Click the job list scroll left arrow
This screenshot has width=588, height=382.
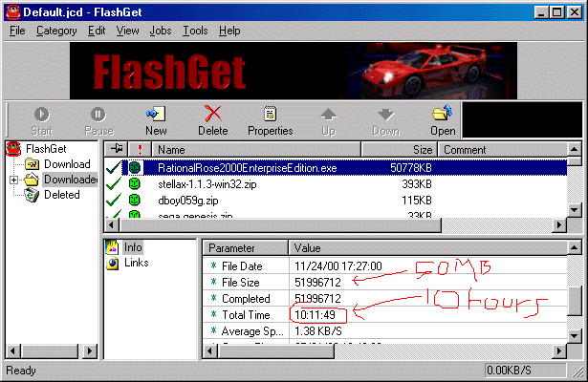[111, 225]
